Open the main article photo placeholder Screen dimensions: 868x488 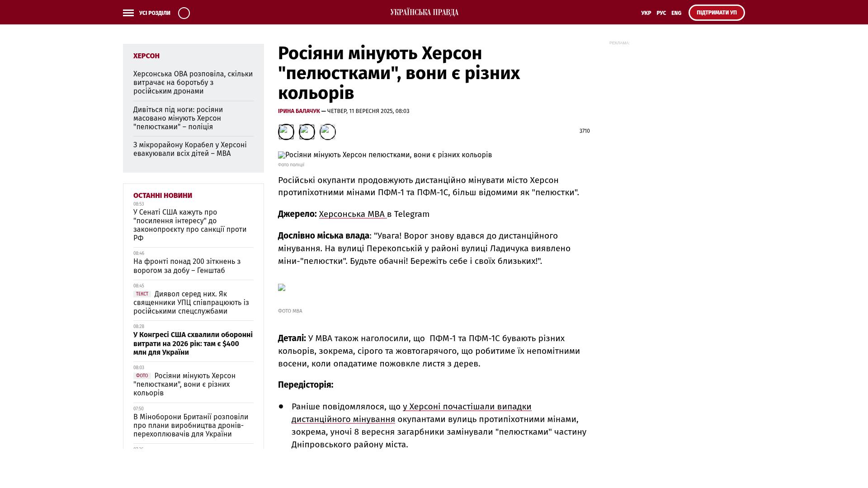[384, 155]
